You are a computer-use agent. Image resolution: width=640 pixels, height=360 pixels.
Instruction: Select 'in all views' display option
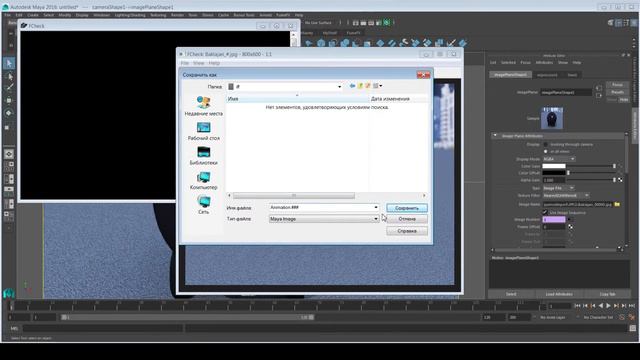click(x=546, y=151)
